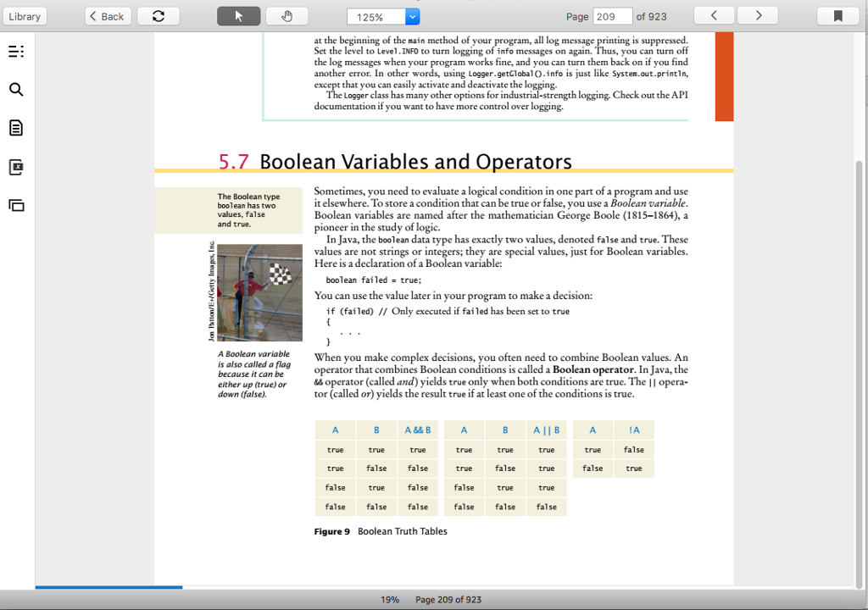Viewport: 868px width, 610px height.
Task: Go back with the Back button
Action: click(108, 15)
